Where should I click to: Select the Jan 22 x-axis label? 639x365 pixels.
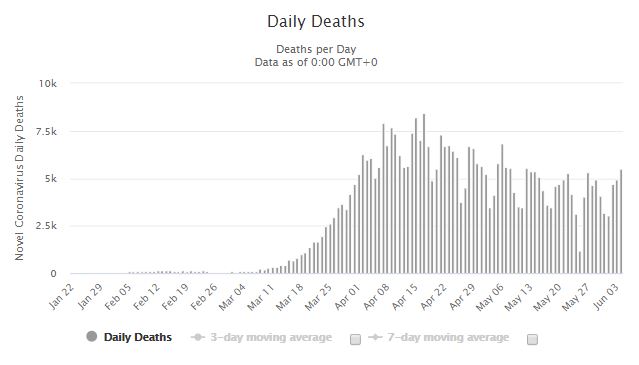61,296
